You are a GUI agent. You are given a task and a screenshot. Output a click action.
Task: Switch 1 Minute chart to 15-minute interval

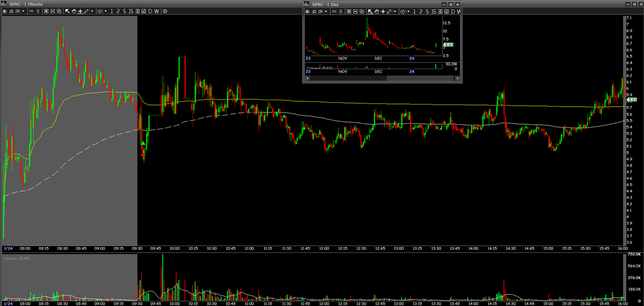(131, 11)
